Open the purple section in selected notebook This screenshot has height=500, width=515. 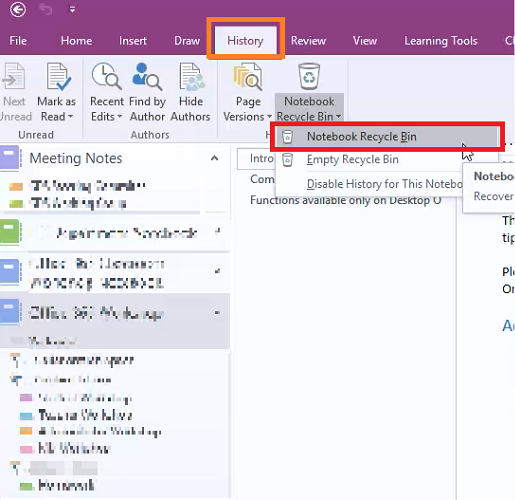[x=26, y=398]
